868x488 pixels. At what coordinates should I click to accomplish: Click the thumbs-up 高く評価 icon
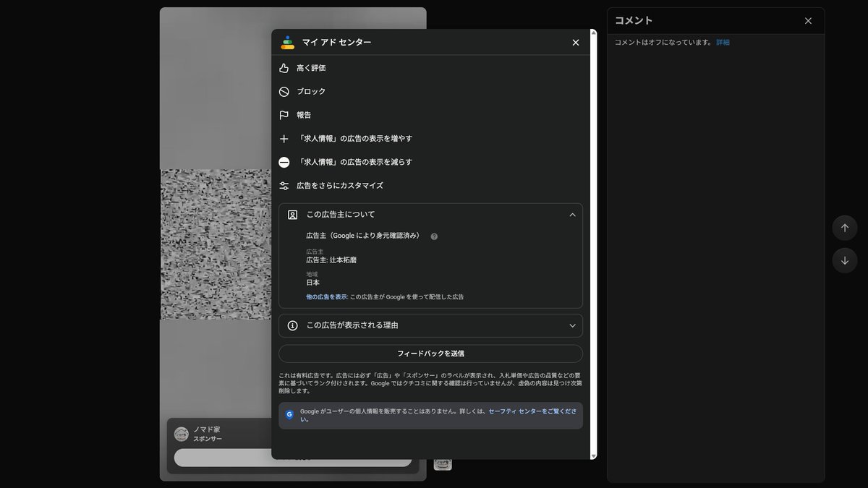click(284, 68)
